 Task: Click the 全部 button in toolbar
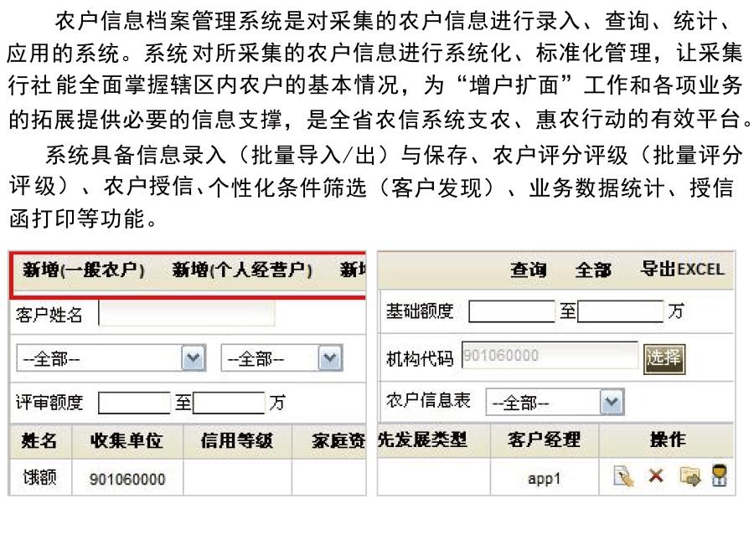click(x=593, y=270)
